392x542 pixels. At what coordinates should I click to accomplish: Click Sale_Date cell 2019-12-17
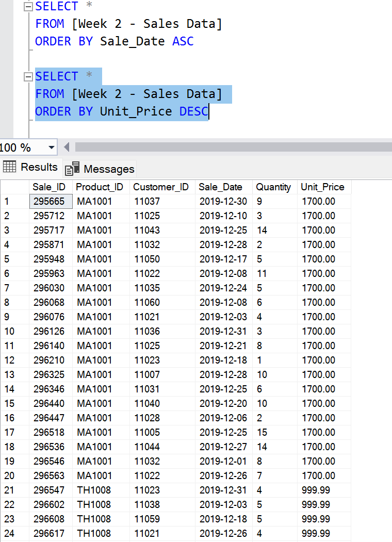pos(224,259)
